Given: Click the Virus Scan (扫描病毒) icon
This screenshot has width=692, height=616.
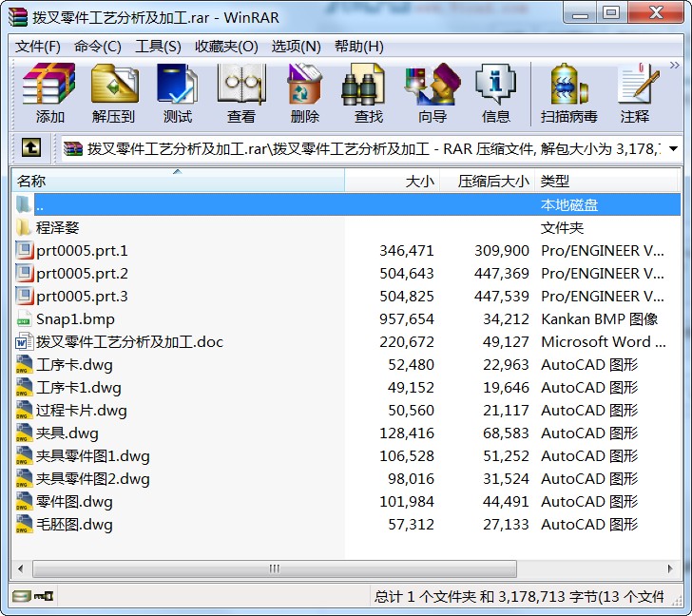Looking at the screenshot, I should 568,85.
